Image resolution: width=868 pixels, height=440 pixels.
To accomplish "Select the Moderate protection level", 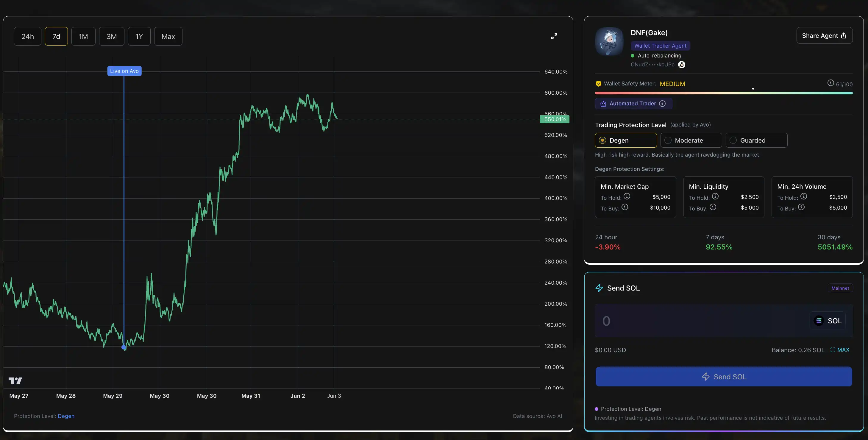I will pyautogui.click(x=691, y=140).
